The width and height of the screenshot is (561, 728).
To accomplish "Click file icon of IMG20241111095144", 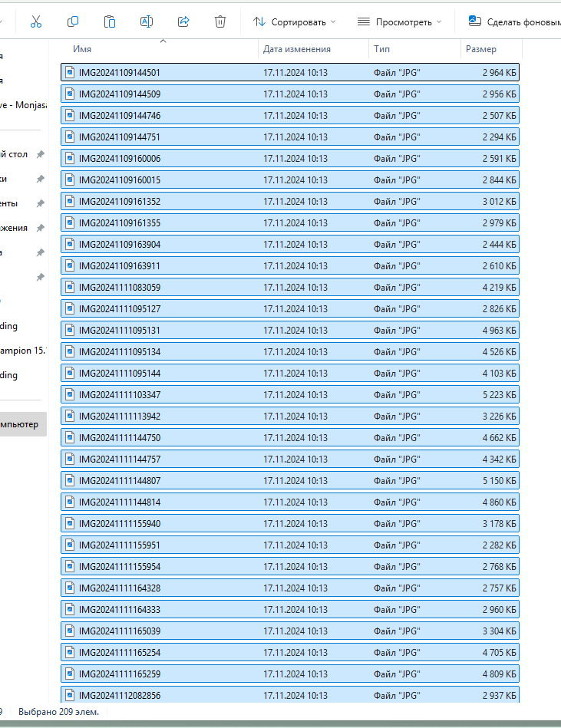I will click(x=70, y=373).
